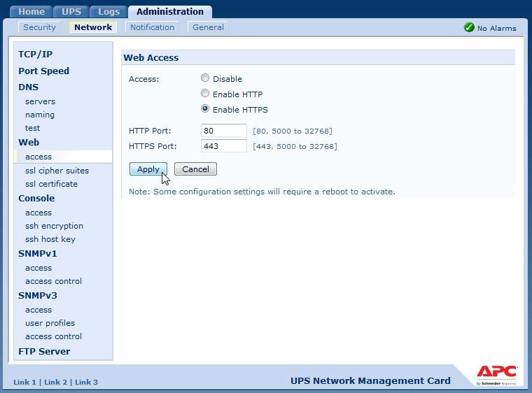Screen dimensions: 532x393
Task: Select the Disable access radio button
Action: click(205, 78)
